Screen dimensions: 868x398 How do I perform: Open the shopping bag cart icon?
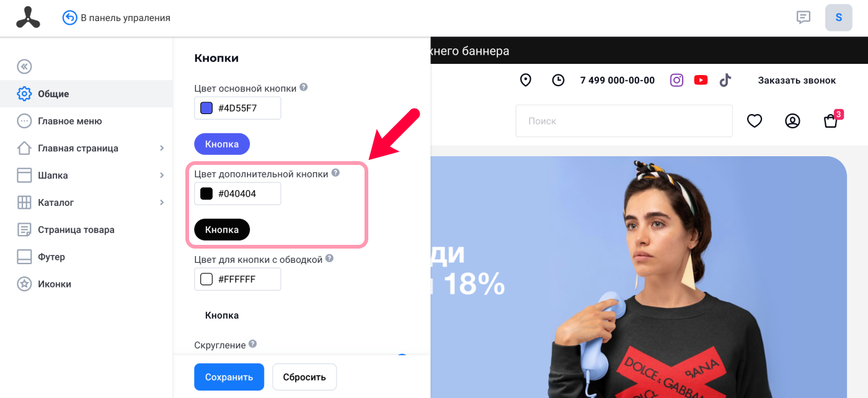pyautogui.click(x=831, y=121)
